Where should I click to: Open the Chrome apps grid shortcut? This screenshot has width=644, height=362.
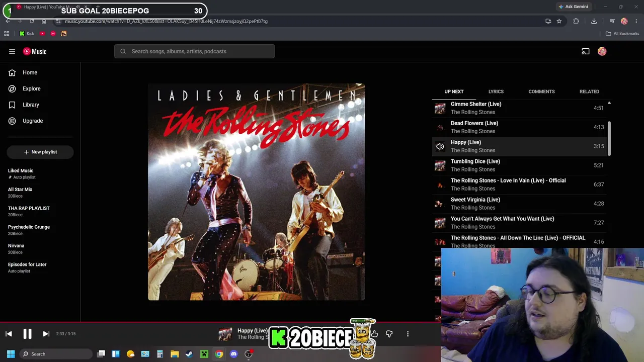[x=7, y=34]
